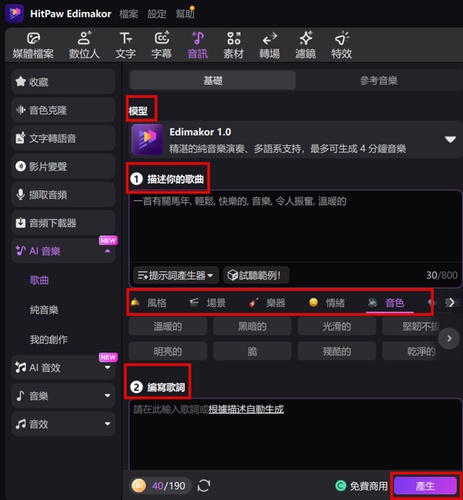Open the 轉場 transitions panel
The width and height of the screenshot is (463, 500).
pyautogui.click(x=270, y=46)
